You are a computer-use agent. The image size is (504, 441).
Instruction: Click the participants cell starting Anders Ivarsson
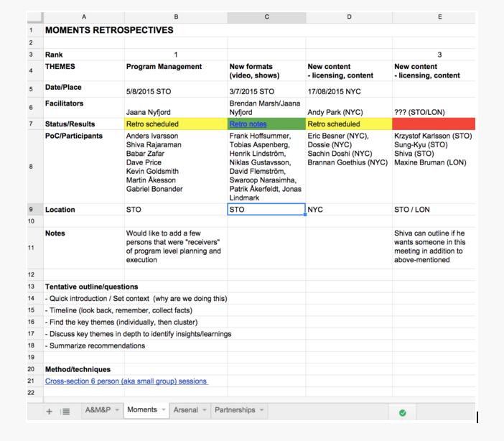click(x=176, y=167)
